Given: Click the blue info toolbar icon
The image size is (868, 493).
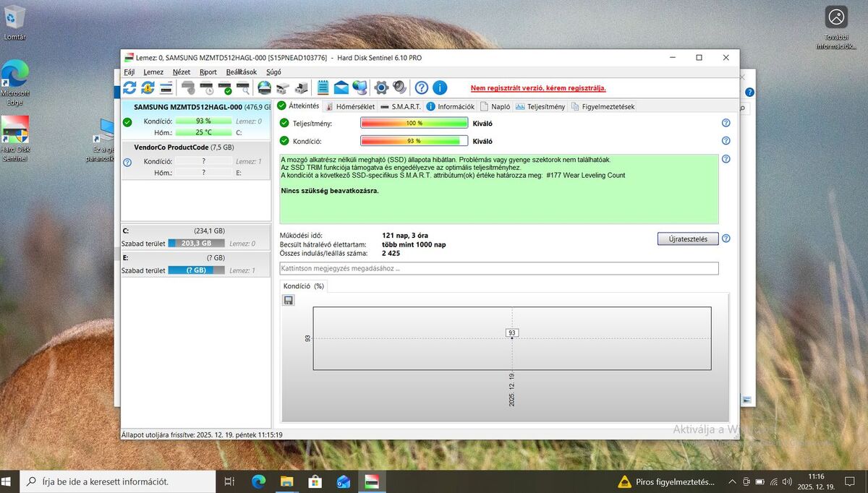Looking at the screenshot, I should tap(440, 87).
